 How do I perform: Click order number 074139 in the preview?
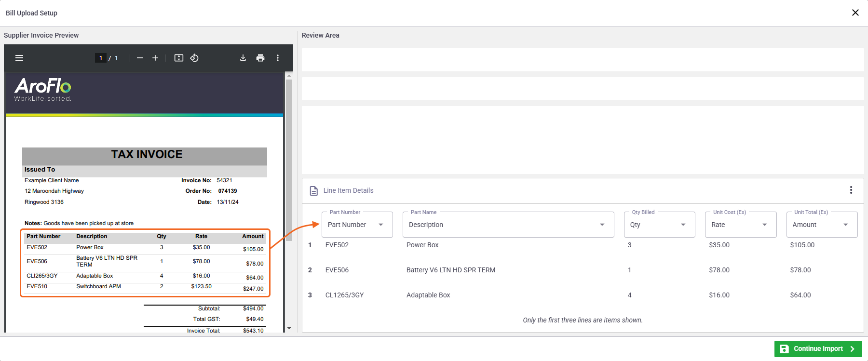click(x=228, y=191)
